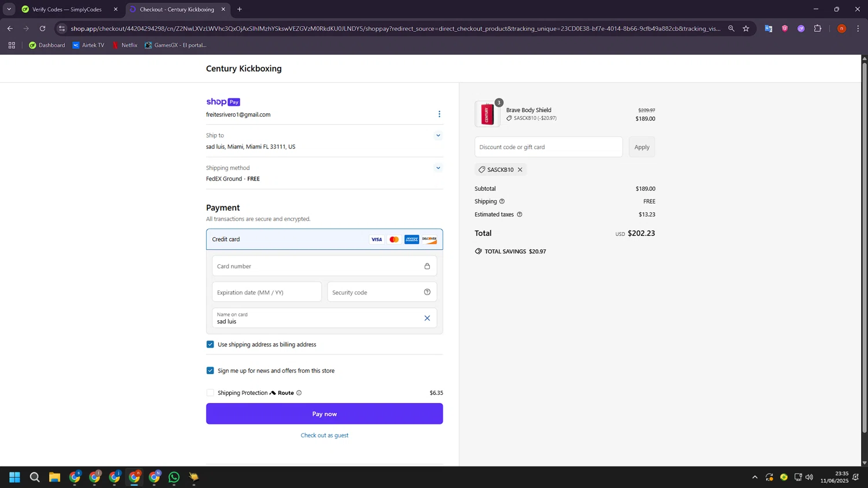
Task: Focus the Discount code or gift card field
Action: pos(549,147)
